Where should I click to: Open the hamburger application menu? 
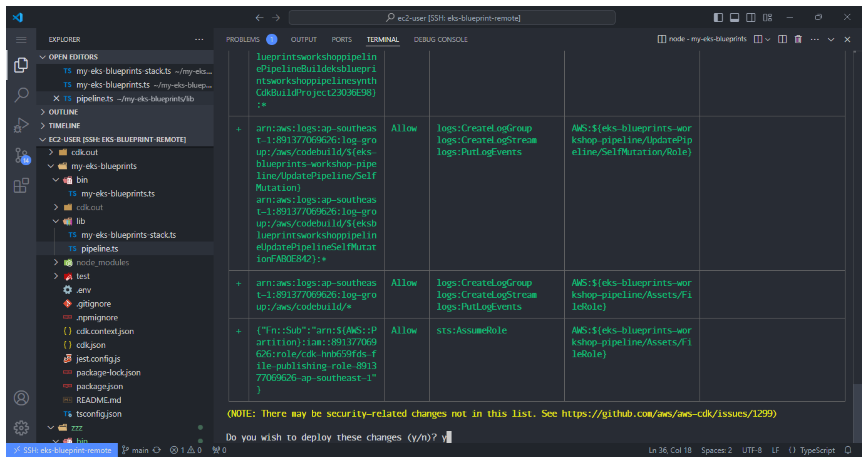[21, 40]
